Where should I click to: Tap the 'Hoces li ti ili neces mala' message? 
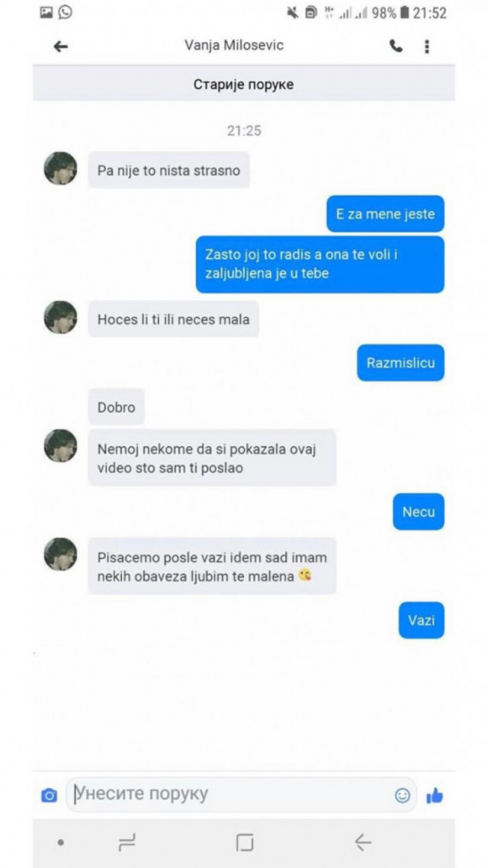[174, 319]
